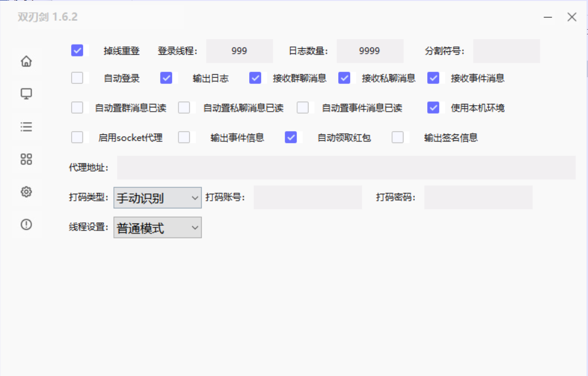Image resolution: width=588 pixels, height=376 pixels.
Task: Select the 打码账号 text box
Action: click(307, 197)
